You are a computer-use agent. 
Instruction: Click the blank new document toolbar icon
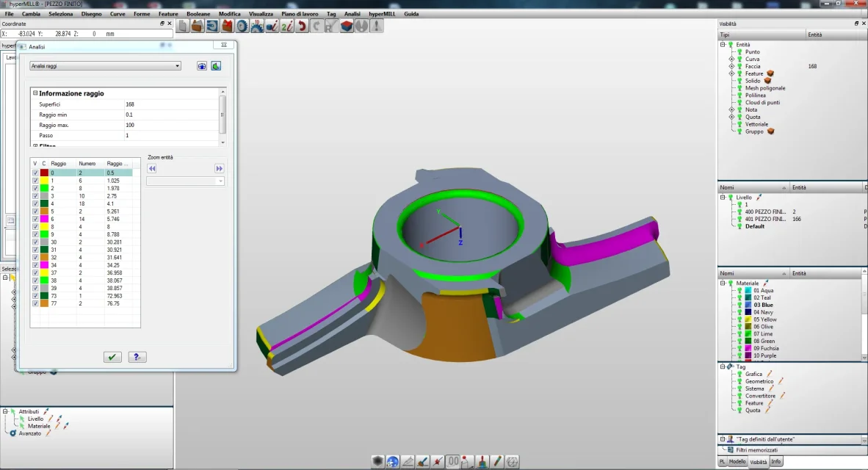[x=182, y=26]
